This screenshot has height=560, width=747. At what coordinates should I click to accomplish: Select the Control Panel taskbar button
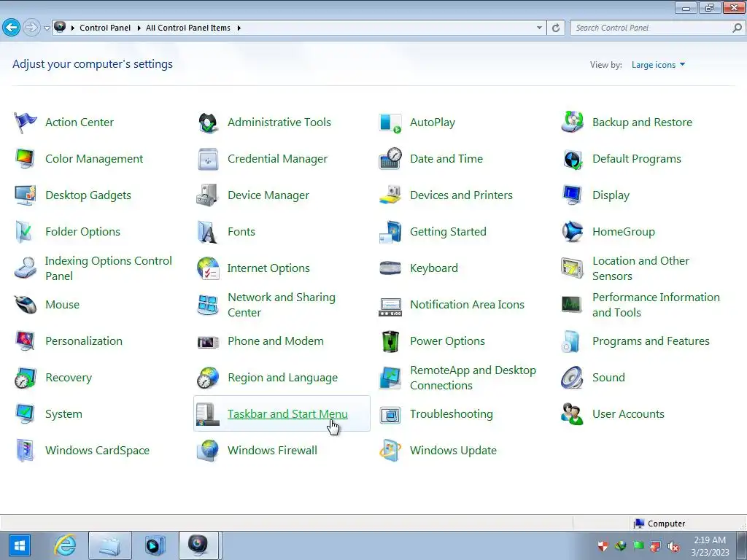pos(198,545)
